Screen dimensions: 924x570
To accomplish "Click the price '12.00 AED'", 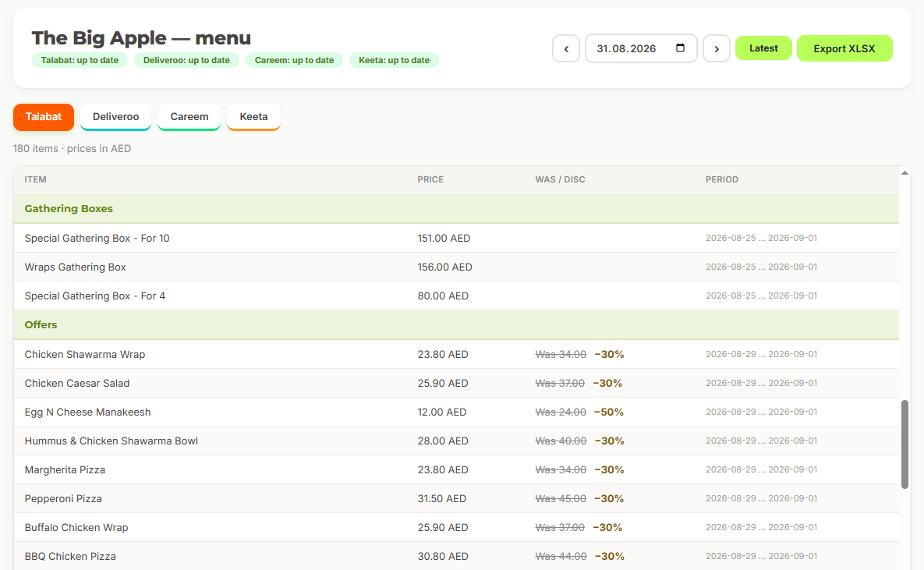I will click(442, 412).
